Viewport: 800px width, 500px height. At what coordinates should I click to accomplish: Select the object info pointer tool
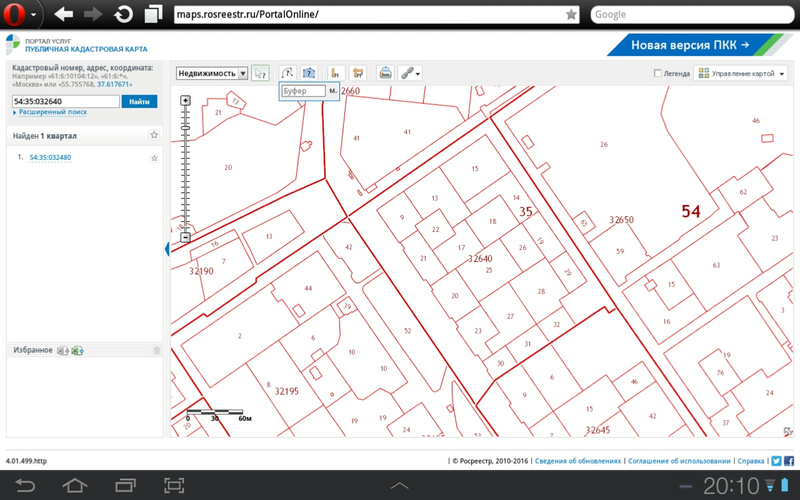click(260, 73)
